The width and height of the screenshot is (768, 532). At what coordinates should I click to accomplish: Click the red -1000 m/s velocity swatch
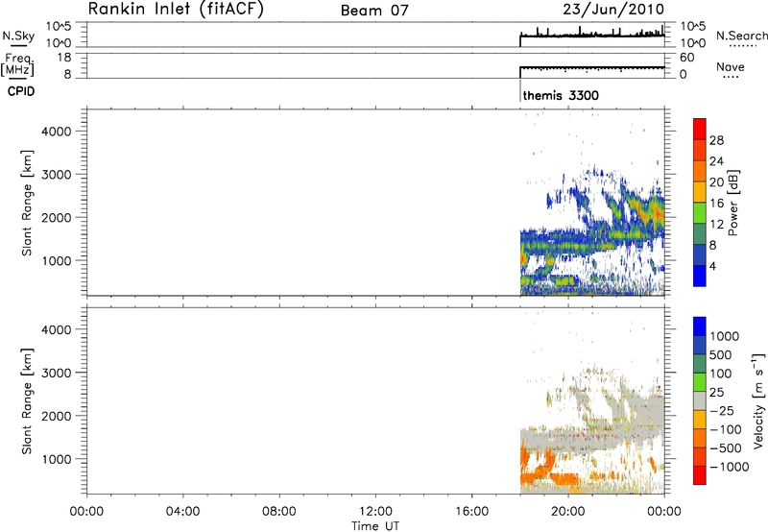pos(700,475)
